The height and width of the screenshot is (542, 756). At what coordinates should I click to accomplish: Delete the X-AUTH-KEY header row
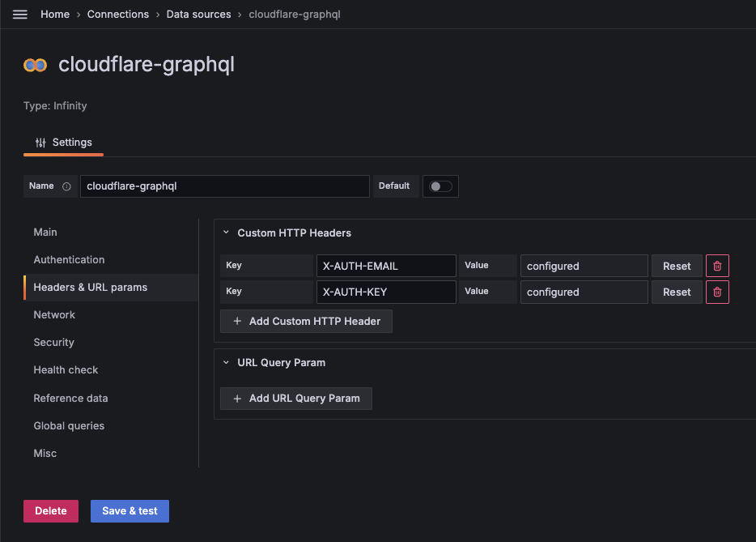tap(717, 292)
